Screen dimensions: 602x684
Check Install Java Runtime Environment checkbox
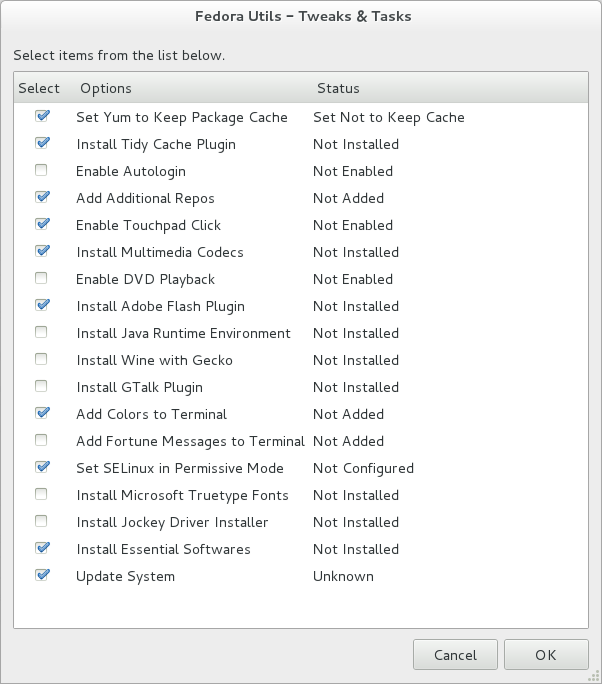pyautogui.click(x=41, y=333)
